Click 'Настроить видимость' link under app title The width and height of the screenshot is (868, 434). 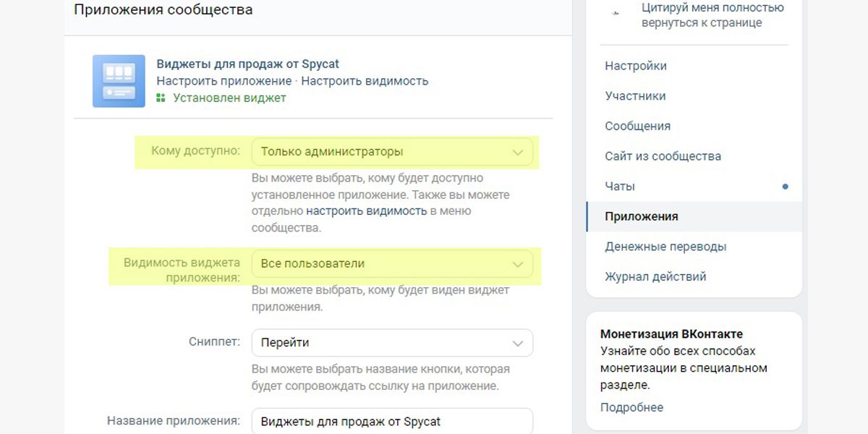click(365, 81)
